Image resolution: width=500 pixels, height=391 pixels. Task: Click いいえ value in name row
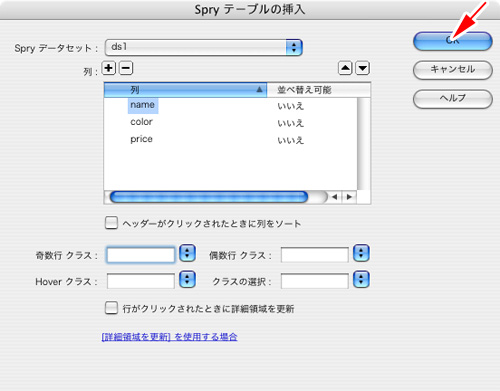291,106
